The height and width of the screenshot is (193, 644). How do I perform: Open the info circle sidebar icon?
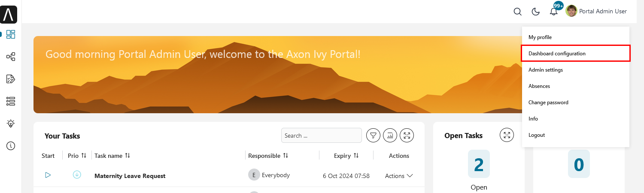click(x=11, y=146)
